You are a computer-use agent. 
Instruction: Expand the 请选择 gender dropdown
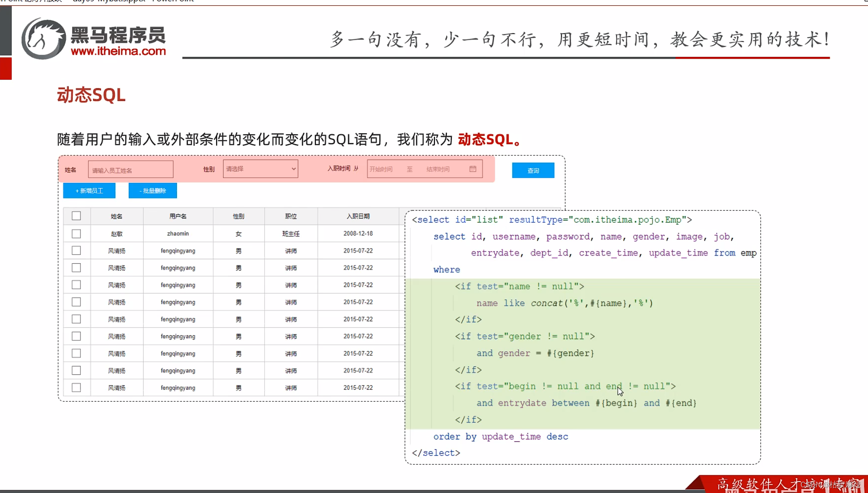coord(260,169)
